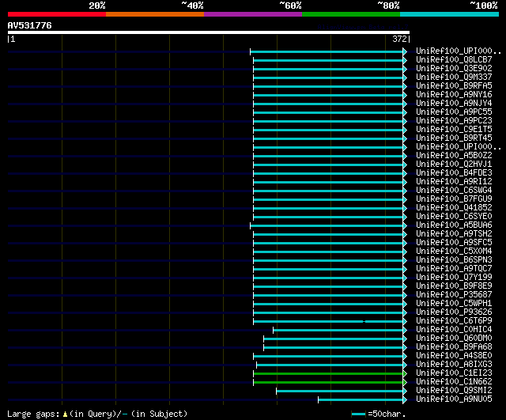This screenshot has height=420, width=506.
Task: Click the UniRef100_B9F8E9 label
Action: 454,286
